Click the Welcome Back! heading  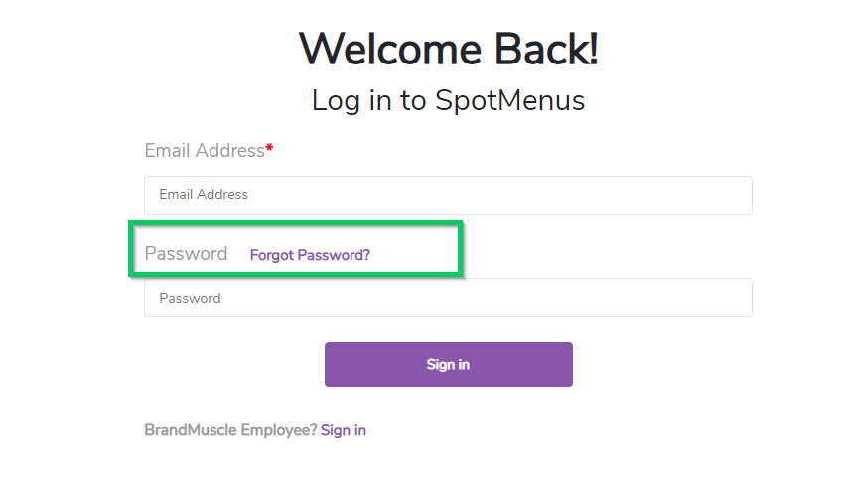tap(448, 49)
